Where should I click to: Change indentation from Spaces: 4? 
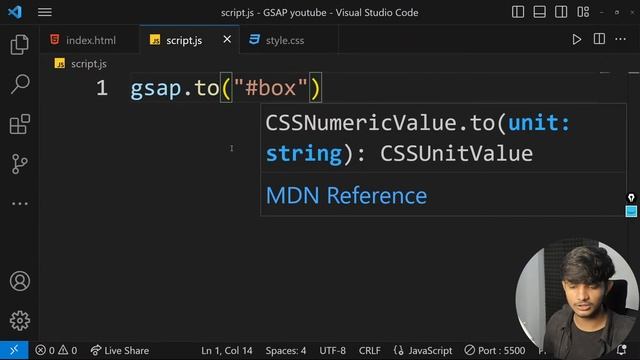(x=286, y=351)
